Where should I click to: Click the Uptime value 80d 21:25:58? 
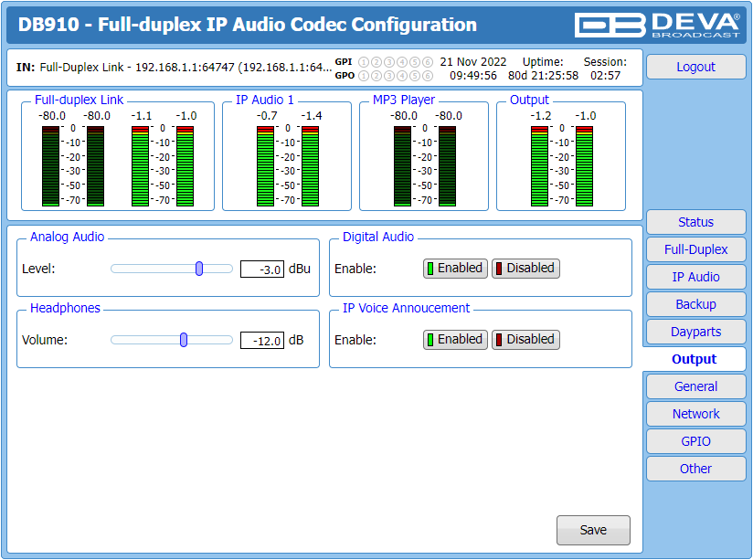(543, 76)
